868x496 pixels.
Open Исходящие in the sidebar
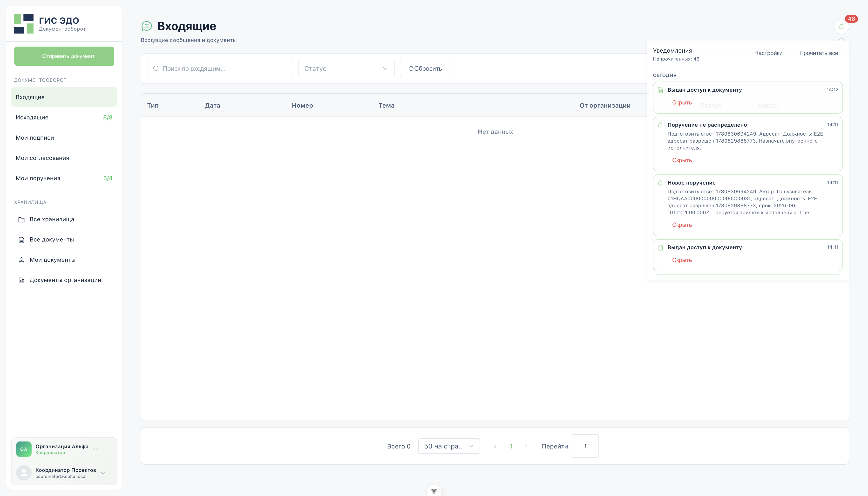[x=64, y=117]
